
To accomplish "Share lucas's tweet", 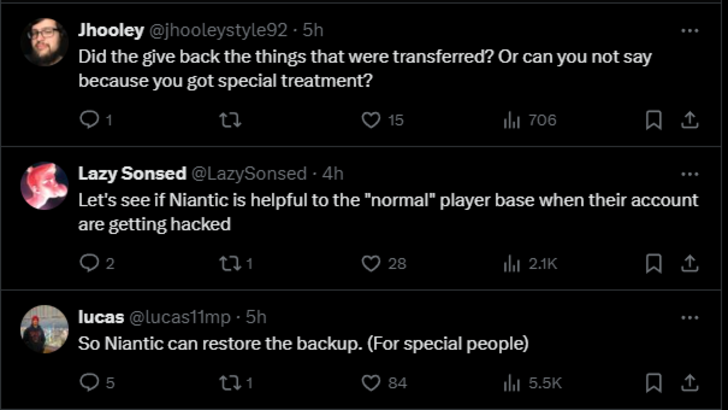I will [x=689, y=383].
